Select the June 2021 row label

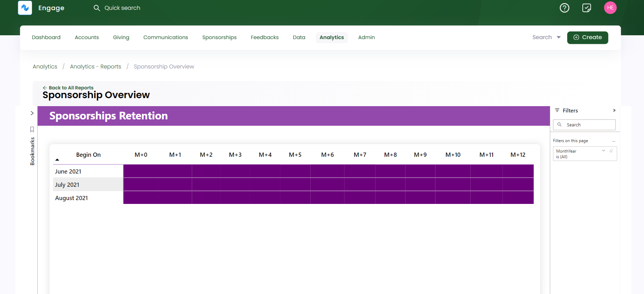click(68, 171)
